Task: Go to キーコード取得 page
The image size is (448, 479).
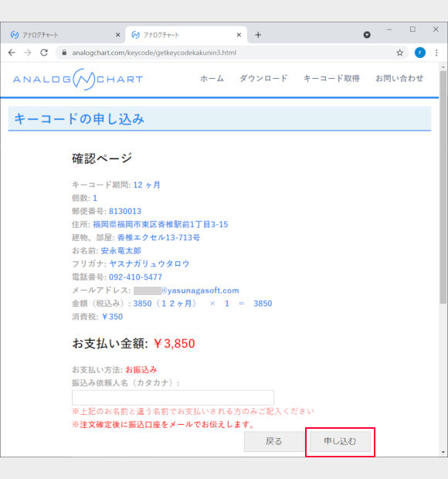Action: click(x=331, y=79)
